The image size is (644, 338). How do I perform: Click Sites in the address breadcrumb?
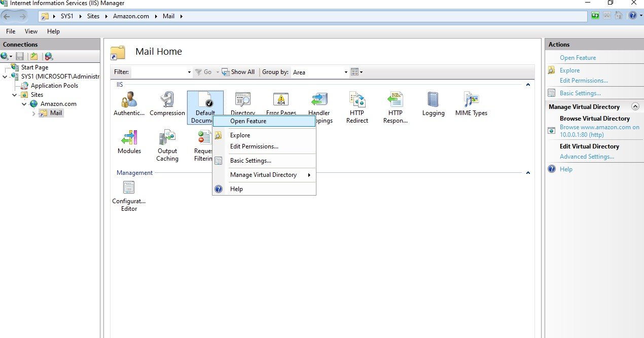click(x=93, y=16)
